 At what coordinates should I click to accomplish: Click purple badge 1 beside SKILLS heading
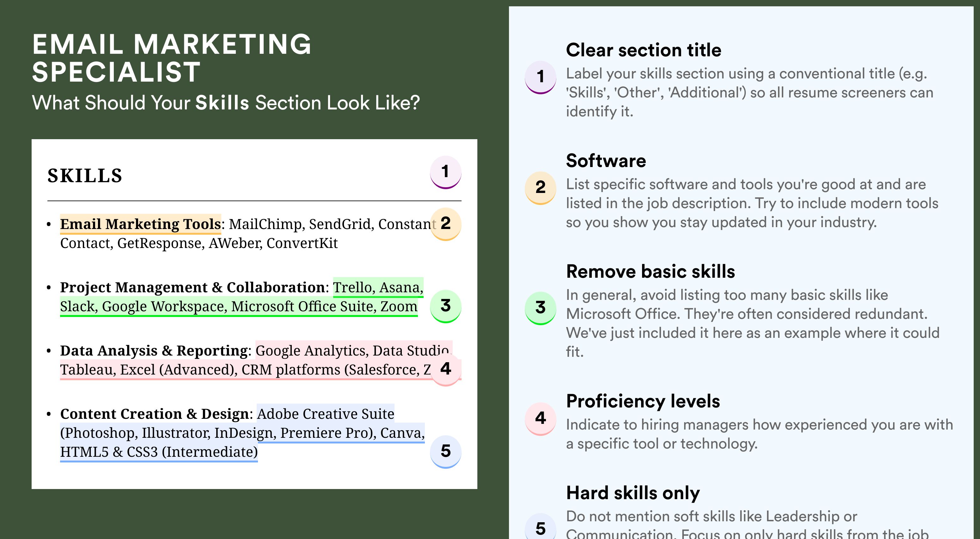[445, 172]
